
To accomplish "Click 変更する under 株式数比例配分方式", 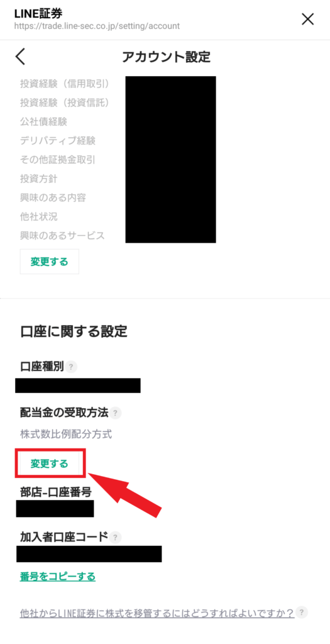I will pos(49,464).
